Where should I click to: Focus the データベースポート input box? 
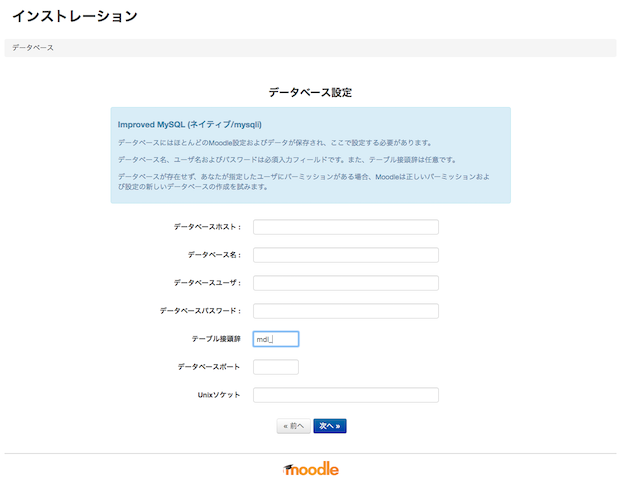[x=276, y=367]
